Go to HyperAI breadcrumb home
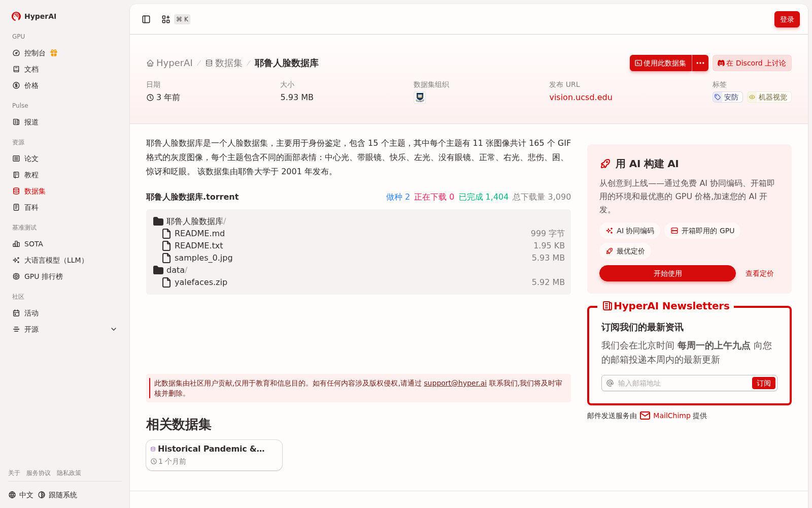The width and height of the screenshot is (812, 508). [170, 63]
